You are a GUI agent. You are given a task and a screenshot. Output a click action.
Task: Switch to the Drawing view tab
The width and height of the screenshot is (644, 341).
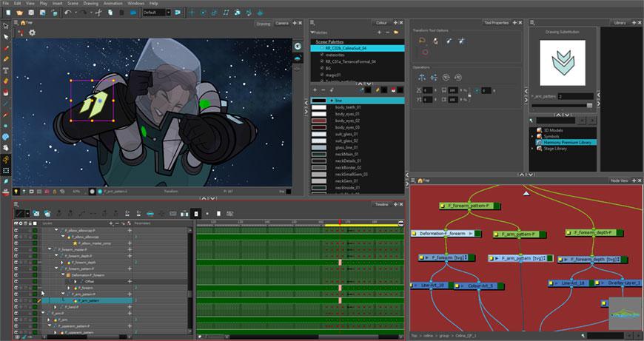tap(264, 24)
